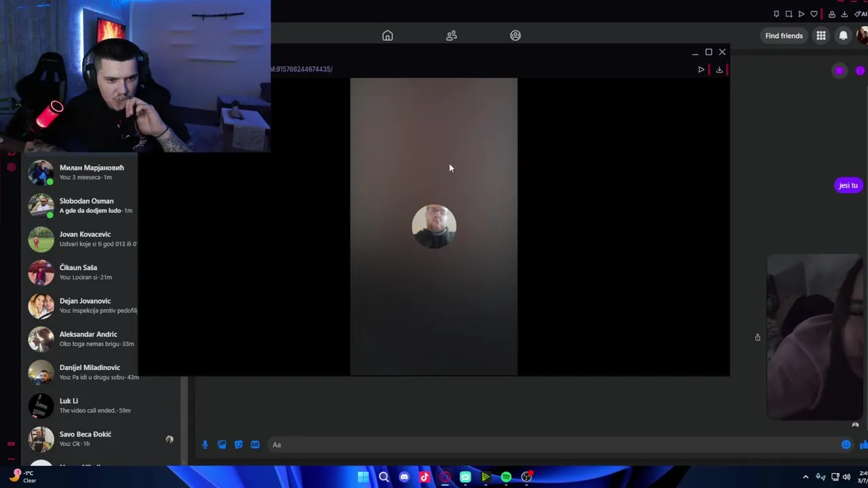Open the Groups tab icon
This screenshot has height=488, width=868.
pos(515,35)
